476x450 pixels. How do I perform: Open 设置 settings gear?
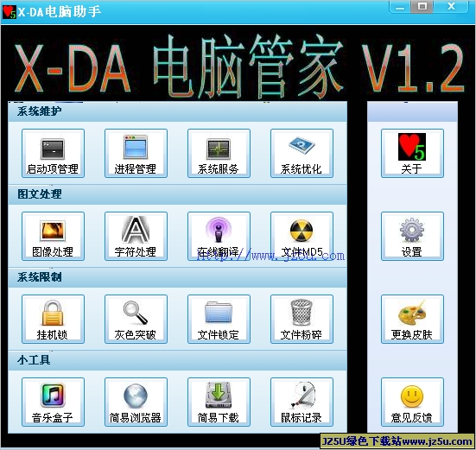pos(412,236)
